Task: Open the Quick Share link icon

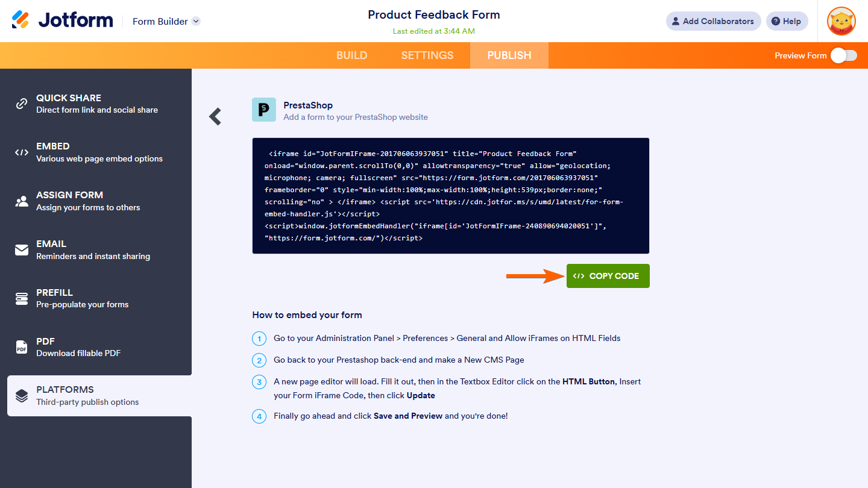Action: (x=22, y=104)
